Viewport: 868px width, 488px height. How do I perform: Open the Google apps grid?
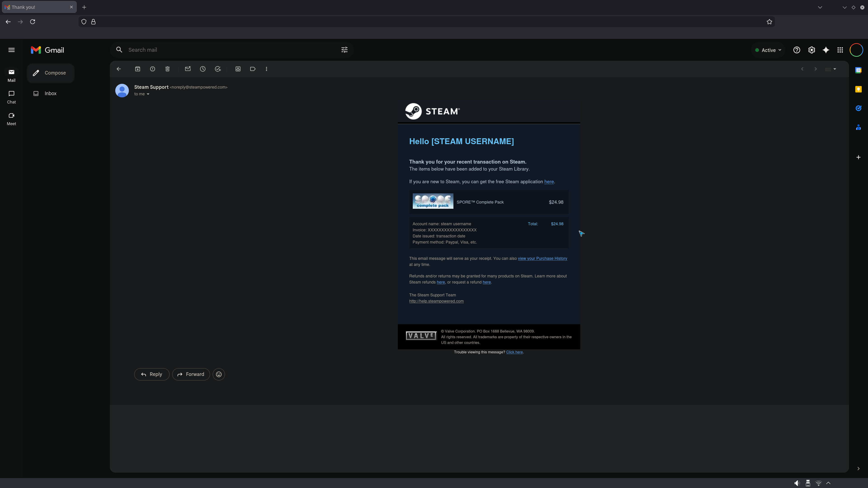840,50
